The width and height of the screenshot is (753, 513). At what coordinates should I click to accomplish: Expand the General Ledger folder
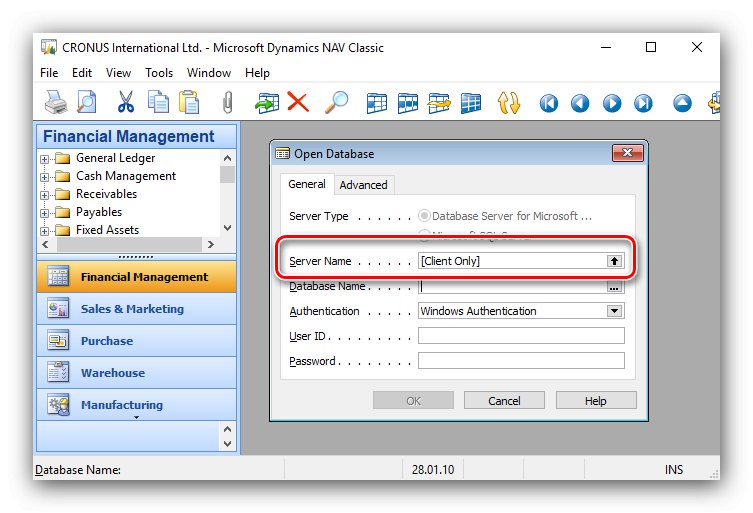[44, 159]
